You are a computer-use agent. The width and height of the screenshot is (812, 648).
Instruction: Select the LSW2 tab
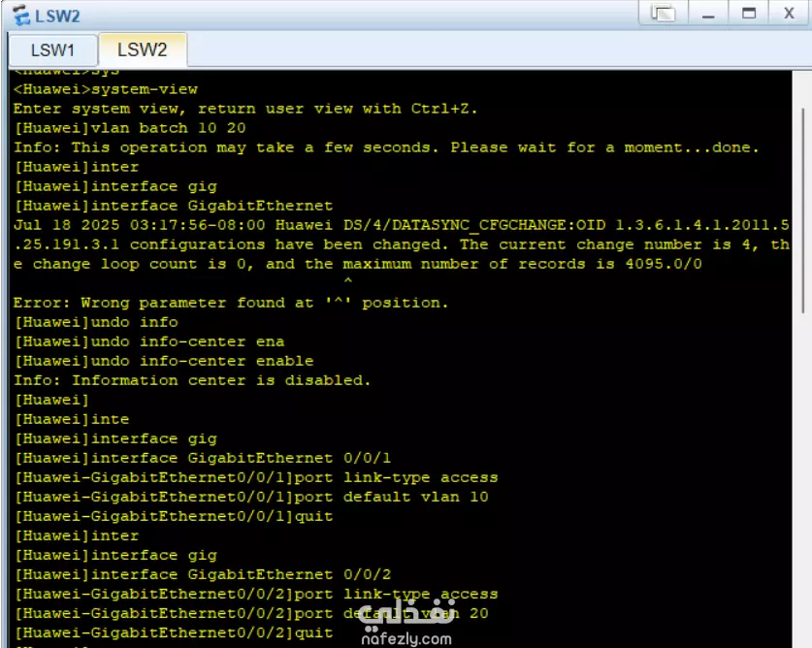[143, 49]
